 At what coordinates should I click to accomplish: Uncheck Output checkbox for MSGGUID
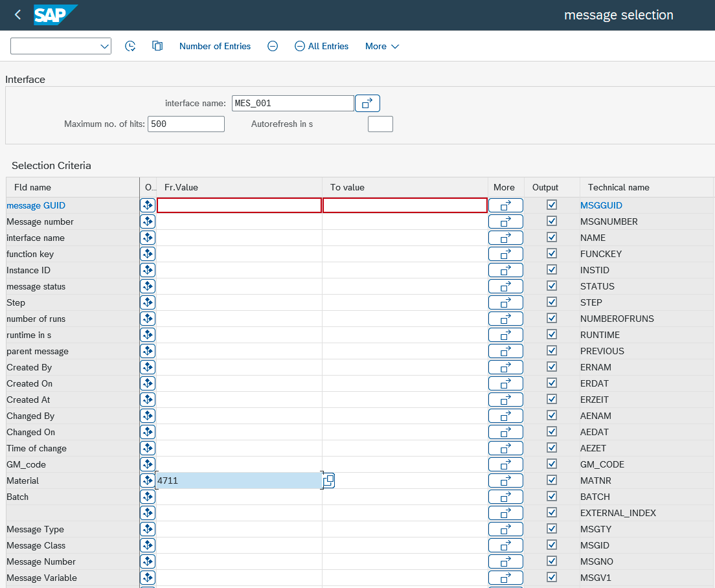[552, 205]
